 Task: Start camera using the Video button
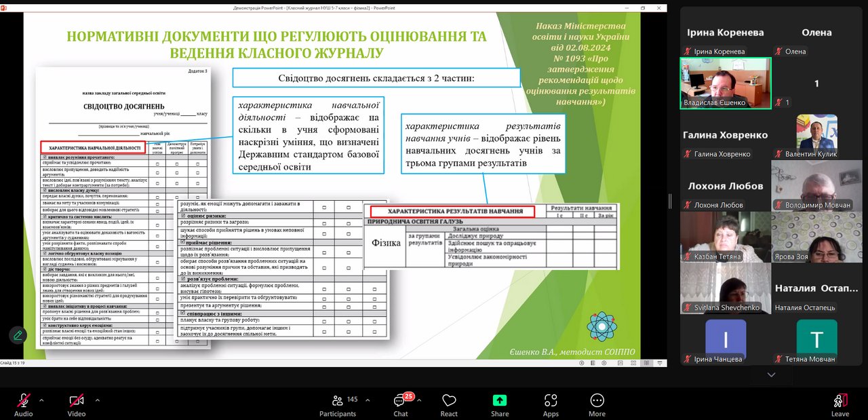76,404
